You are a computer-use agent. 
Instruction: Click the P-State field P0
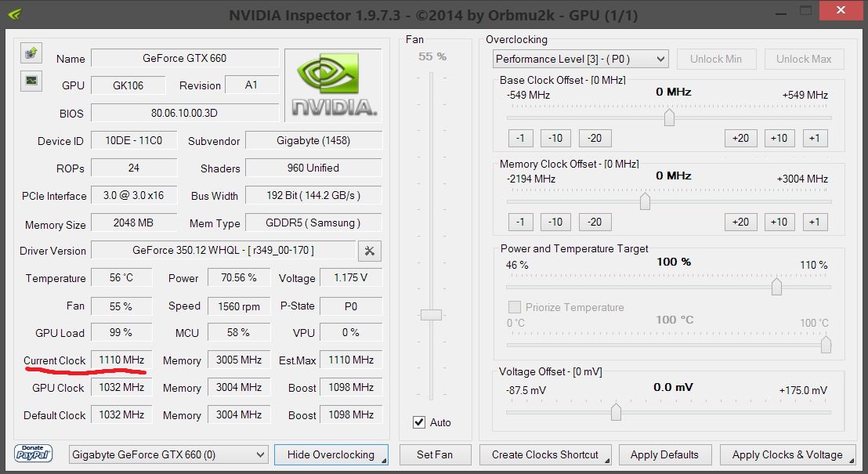click(351, 306)
